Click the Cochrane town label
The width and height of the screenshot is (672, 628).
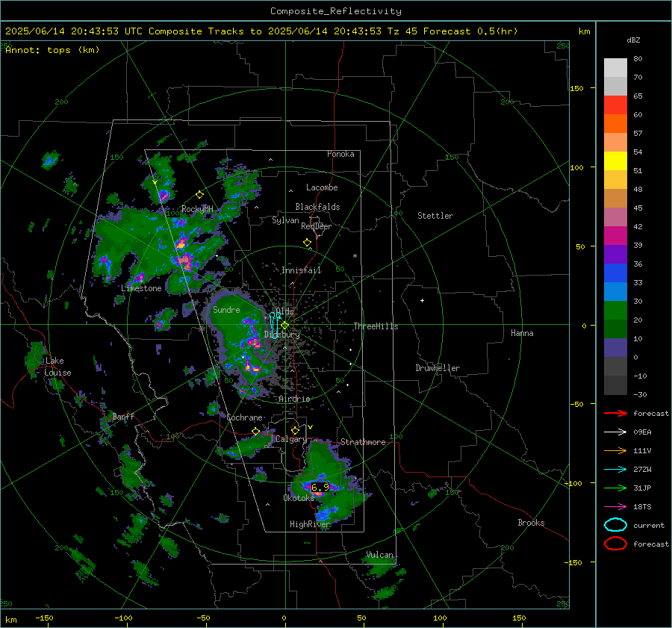pyautogui.click(x=244, y=417)
